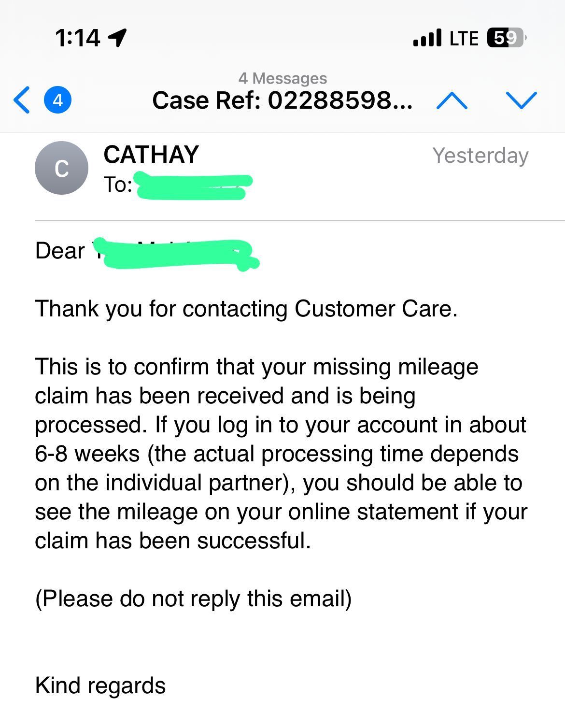Tap the location arrow in status bar
This screenshot has width=565, height=728.
pos(117,37)
